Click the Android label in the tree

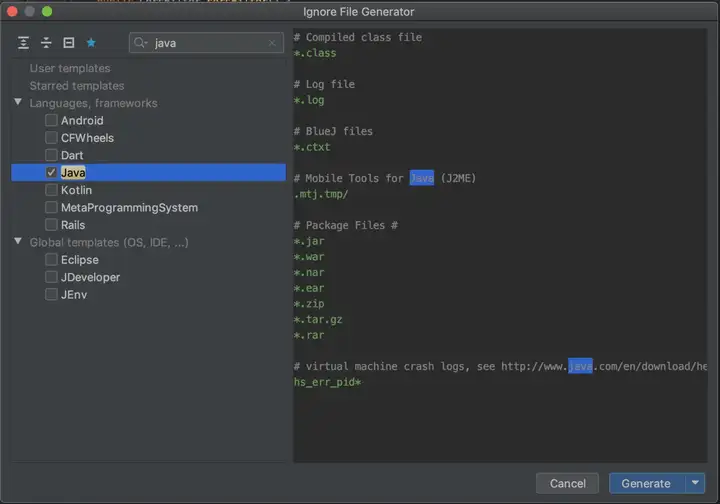82,120
